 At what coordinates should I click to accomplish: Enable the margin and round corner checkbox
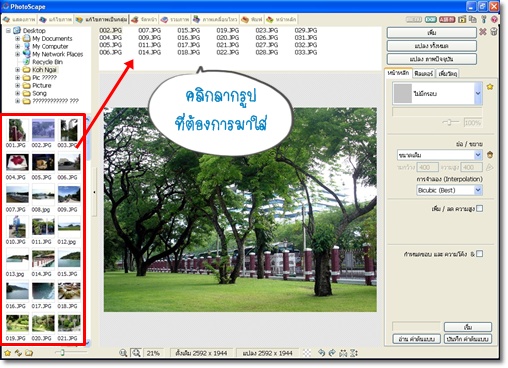pos(479,254)
